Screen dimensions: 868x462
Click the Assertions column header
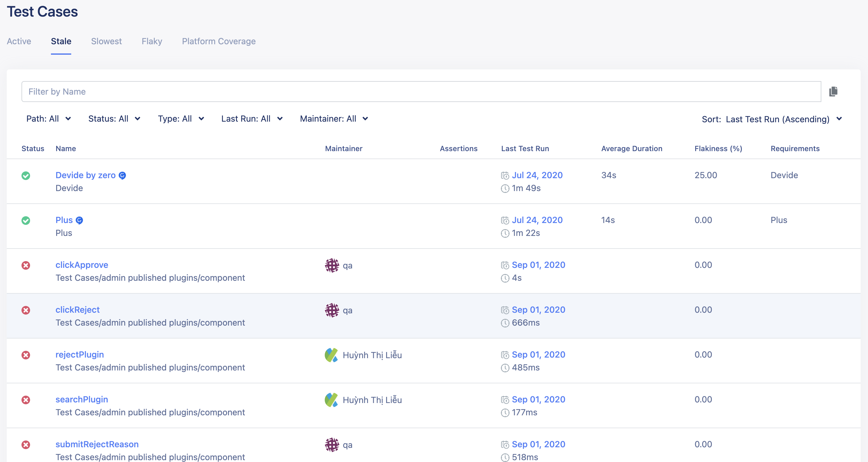459,149
